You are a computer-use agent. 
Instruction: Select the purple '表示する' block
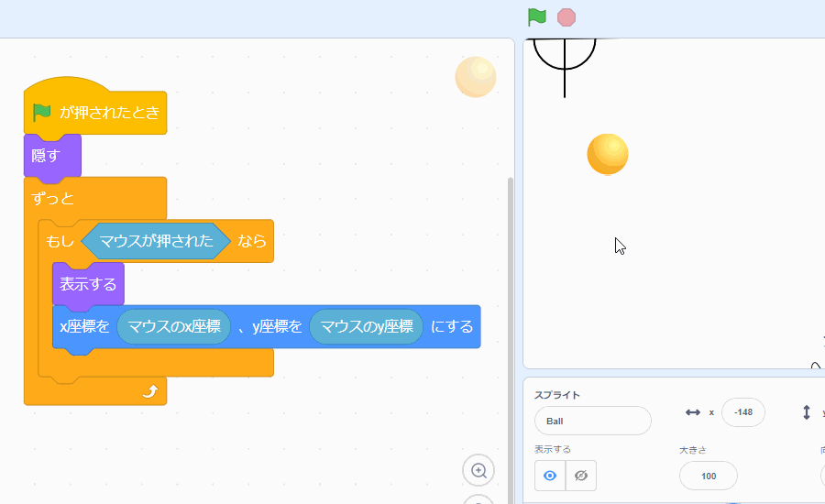coord(88,284)
